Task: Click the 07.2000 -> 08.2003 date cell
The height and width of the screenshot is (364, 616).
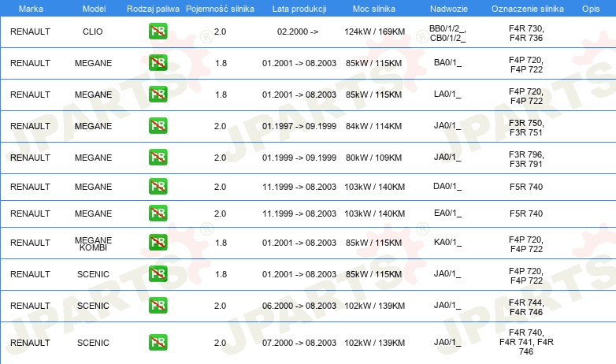Action: click(299, 343)
